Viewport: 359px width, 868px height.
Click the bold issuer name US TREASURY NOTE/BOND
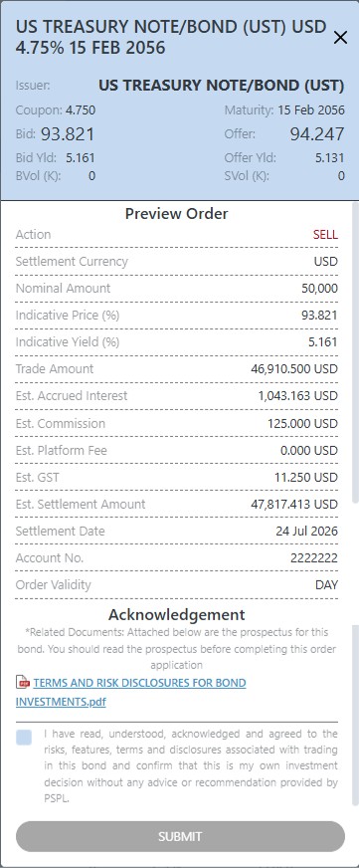click(221, 86)
